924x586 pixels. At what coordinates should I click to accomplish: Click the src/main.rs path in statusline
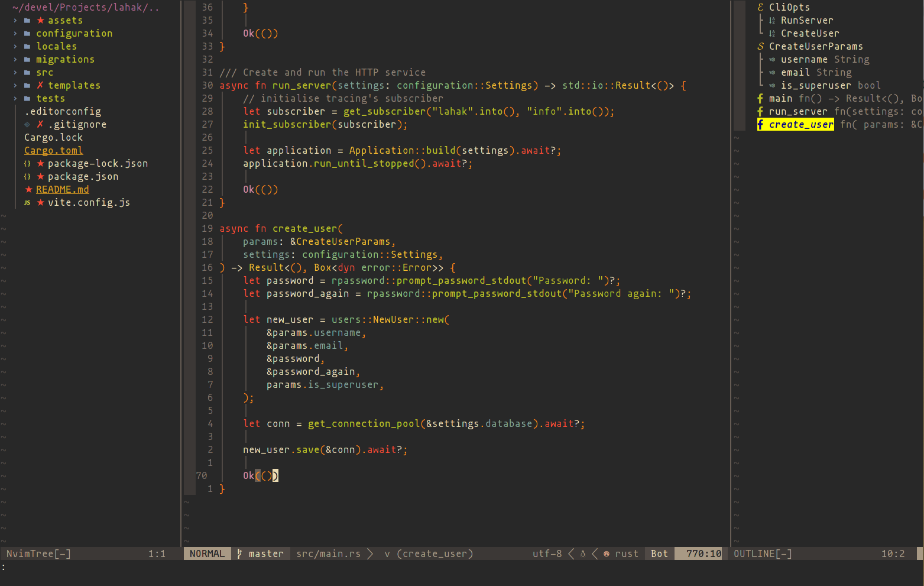328,554
